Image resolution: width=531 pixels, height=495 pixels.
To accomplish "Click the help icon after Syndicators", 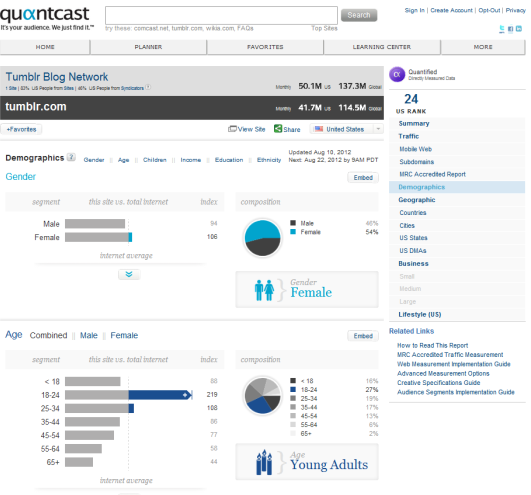I will [148, 87].
